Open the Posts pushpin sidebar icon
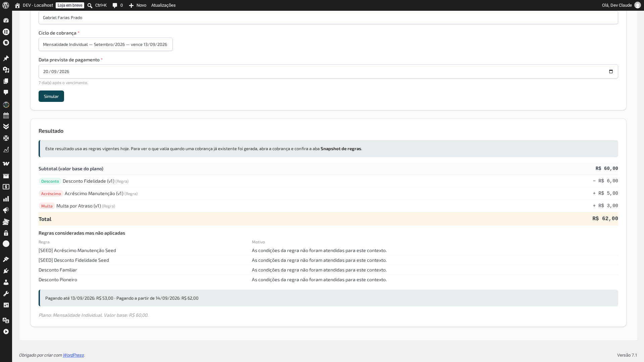 (x=6, y=58)
